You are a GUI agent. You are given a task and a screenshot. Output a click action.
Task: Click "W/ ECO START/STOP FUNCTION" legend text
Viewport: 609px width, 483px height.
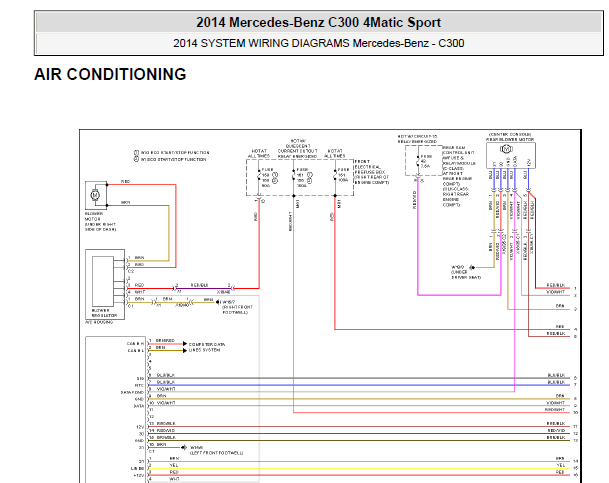click(x=173, y=159)
